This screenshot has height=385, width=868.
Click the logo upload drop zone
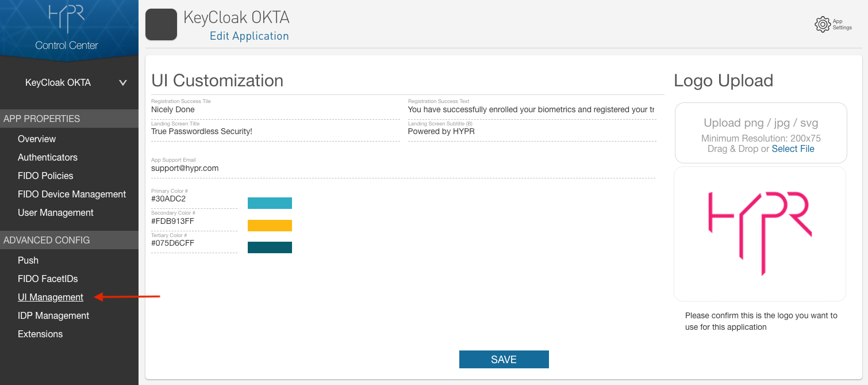click(x=761, y=133)
